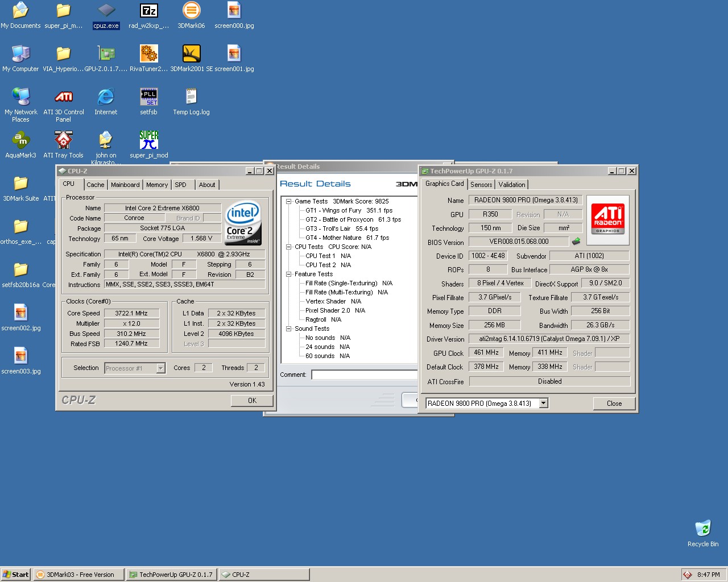Launch Internet Explorer desktop icon

pyautogui.click(x=106, y=102)
